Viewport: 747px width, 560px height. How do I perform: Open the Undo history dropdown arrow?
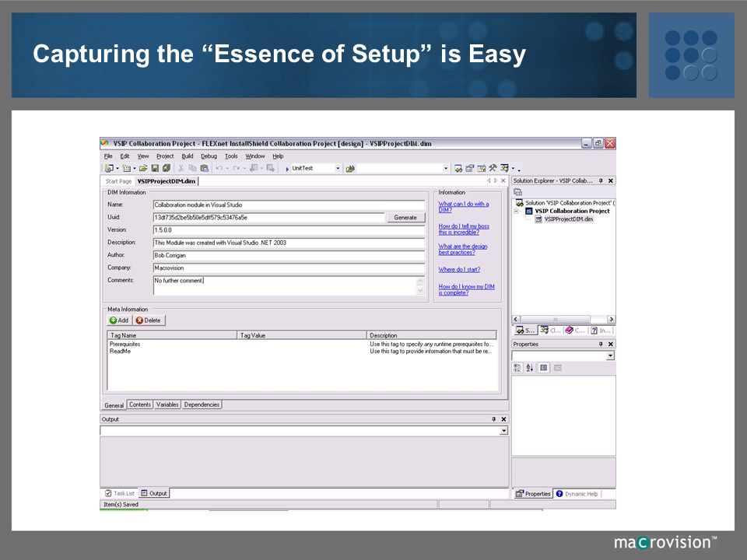(226, 169)
